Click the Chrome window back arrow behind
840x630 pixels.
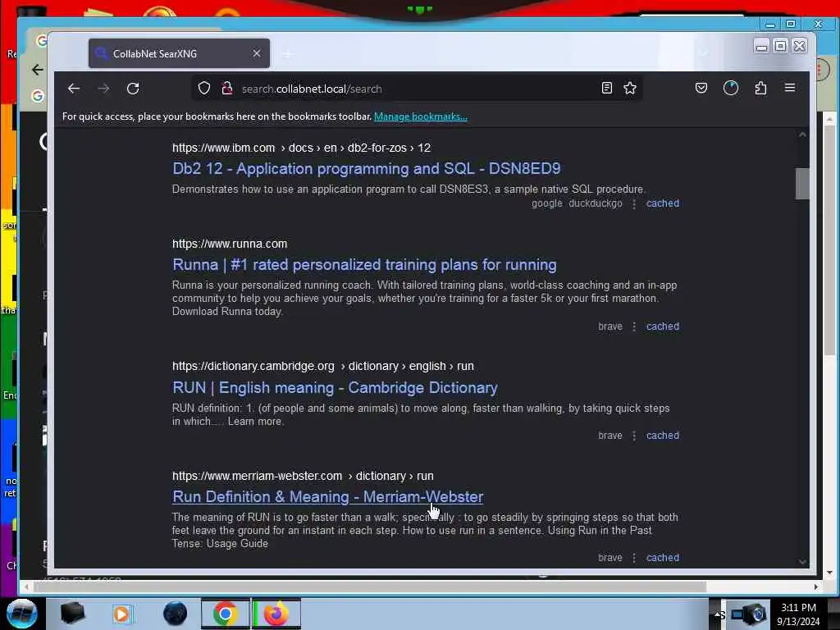pos(38,70)
